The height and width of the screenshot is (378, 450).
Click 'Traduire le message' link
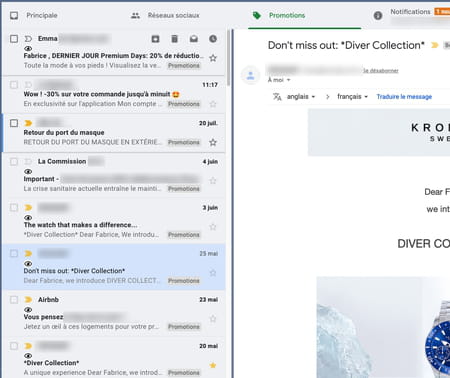404,97
